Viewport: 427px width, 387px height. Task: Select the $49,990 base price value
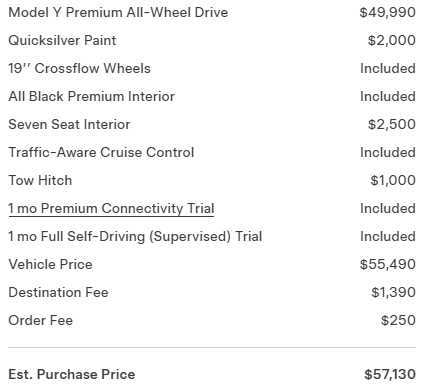click(x=388, y=13)
